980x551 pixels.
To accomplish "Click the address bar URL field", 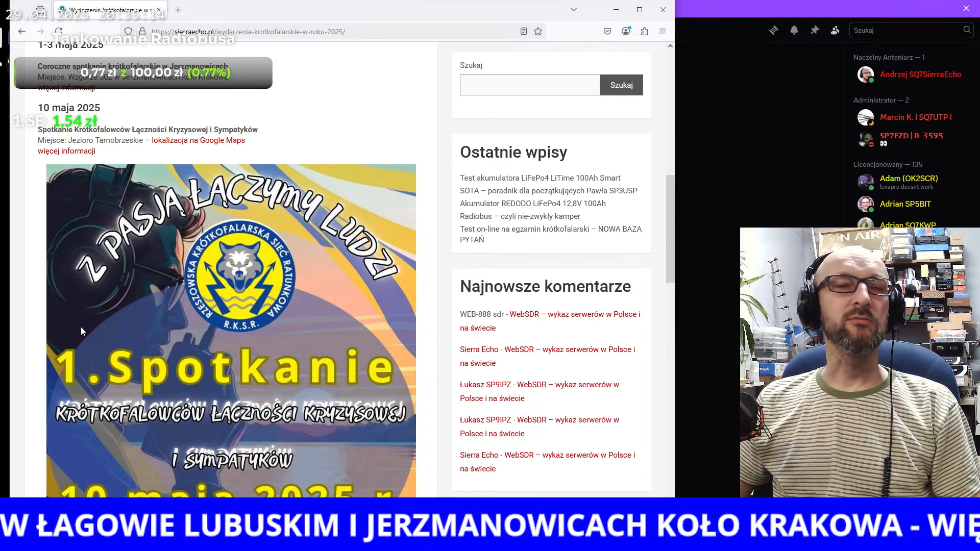I will pos(332,32).
